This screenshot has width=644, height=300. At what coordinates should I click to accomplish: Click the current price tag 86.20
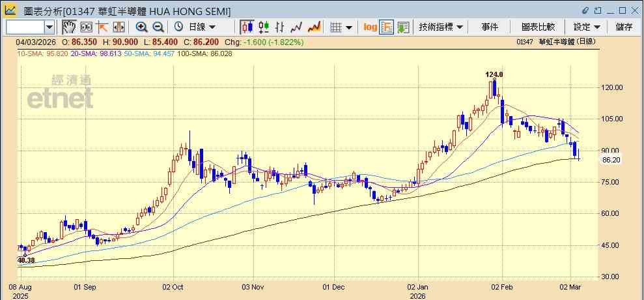coord(611,160)
